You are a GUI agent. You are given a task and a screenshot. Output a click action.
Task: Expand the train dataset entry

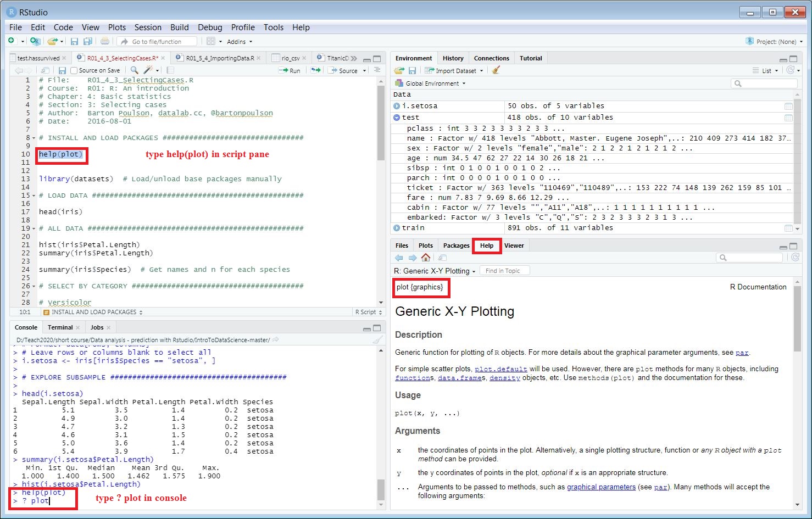397,227
